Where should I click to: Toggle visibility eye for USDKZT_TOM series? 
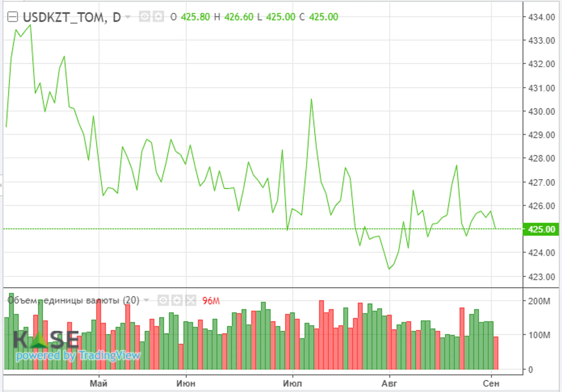coord(144,17)
